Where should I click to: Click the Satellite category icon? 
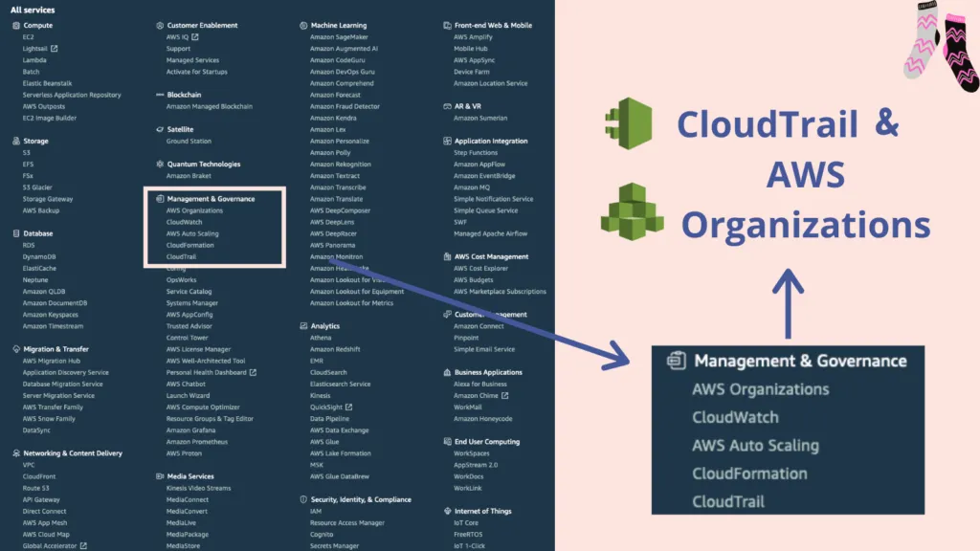pos(159,129)
